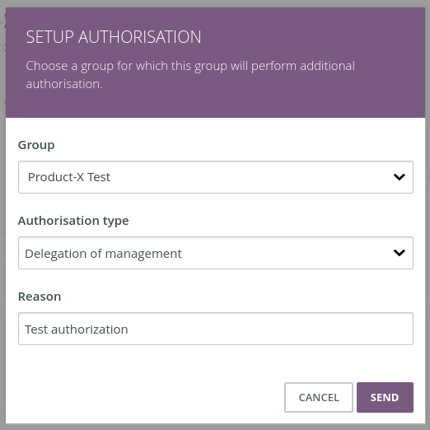The height and width of the screenshot is (430, 430).
Task: Click the 'Group' field label
Action: click(x=36, y=145)
